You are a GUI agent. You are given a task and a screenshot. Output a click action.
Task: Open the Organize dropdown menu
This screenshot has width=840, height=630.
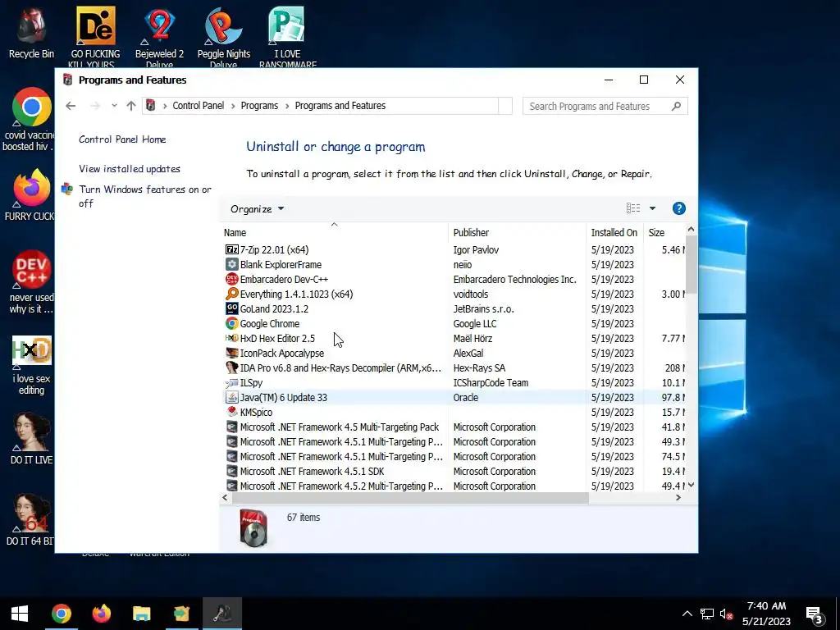point(257,209)
